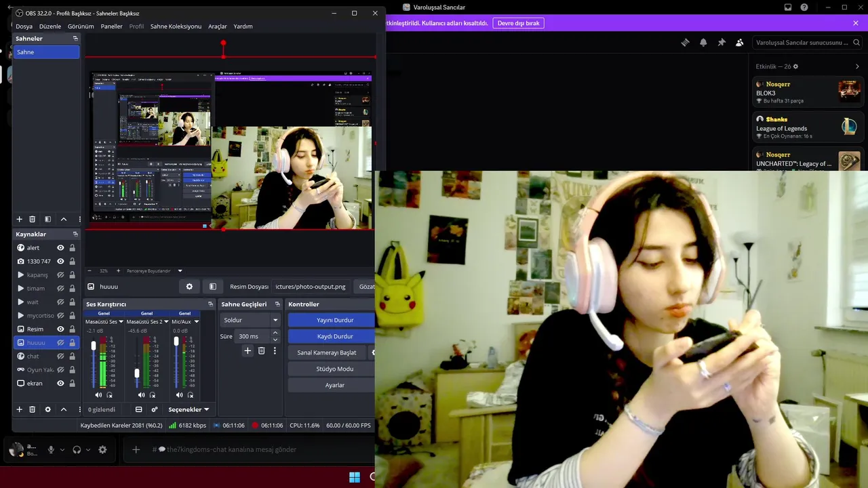
Task: Open Discord headphone options chevron
Action: coord(88,449)
